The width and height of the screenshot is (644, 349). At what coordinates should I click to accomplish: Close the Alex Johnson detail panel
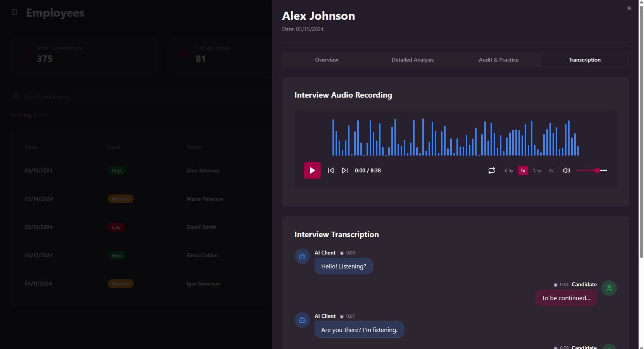(x=629, y=8)
